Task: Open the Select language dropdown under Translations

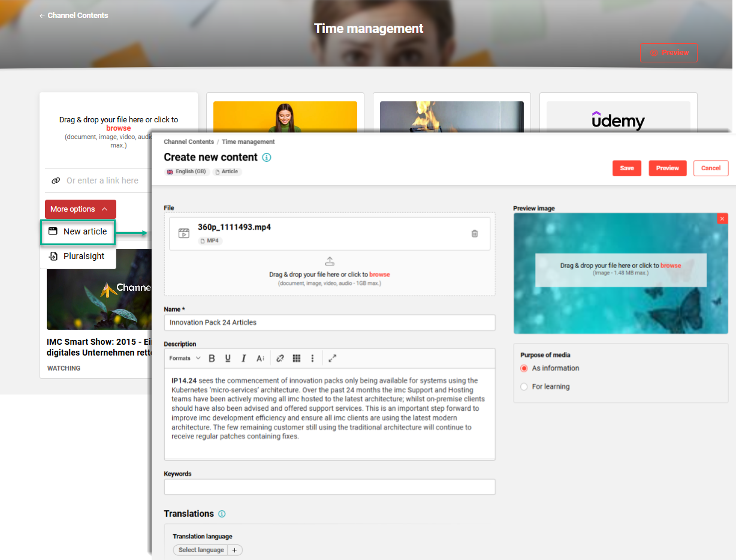Action: coord(200,550)
